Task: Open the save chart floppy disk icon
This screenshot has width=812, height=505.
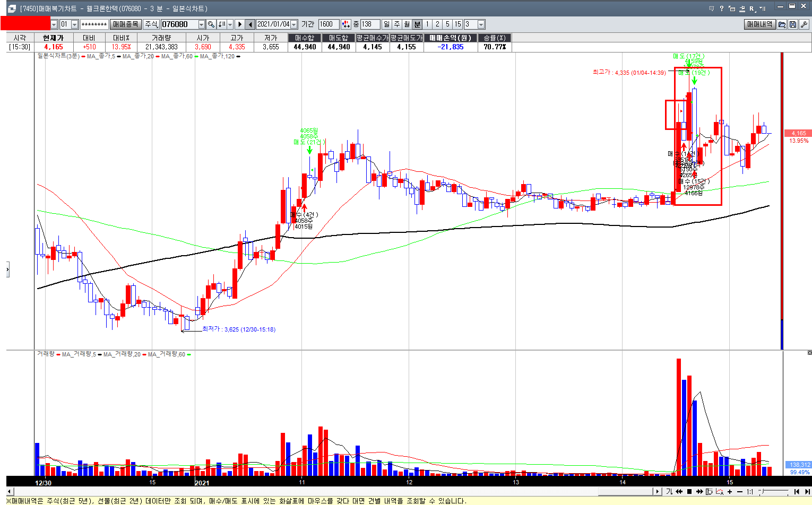Action: click(792, 24)
